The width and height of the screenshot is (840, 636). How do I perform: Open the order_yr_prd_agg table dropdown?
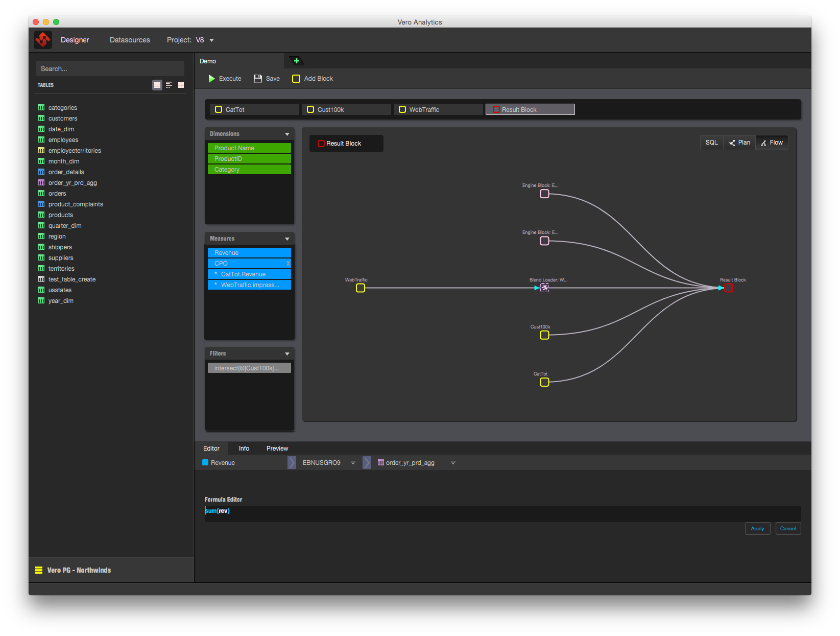point(453,463)
